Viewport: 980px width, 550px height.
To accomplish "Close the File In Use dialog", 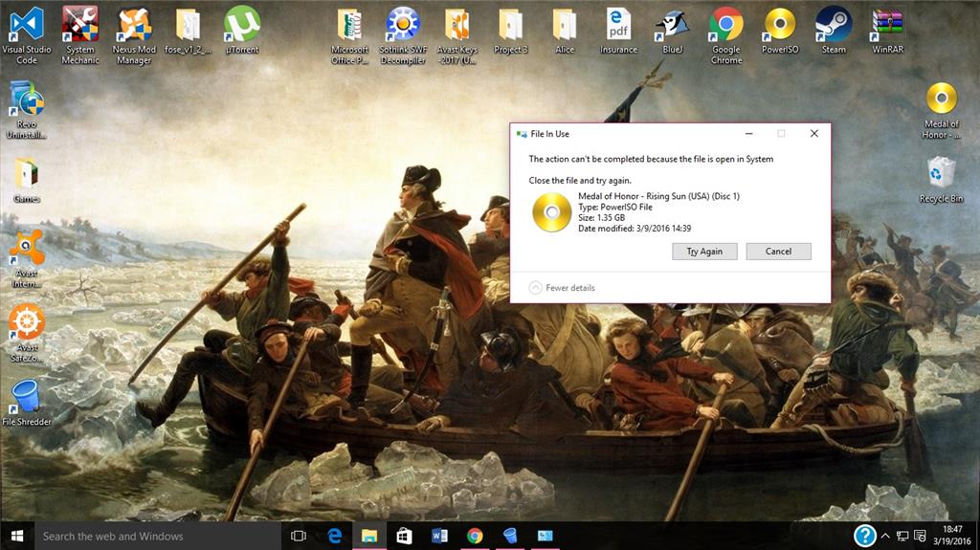I will pos(813,133).
